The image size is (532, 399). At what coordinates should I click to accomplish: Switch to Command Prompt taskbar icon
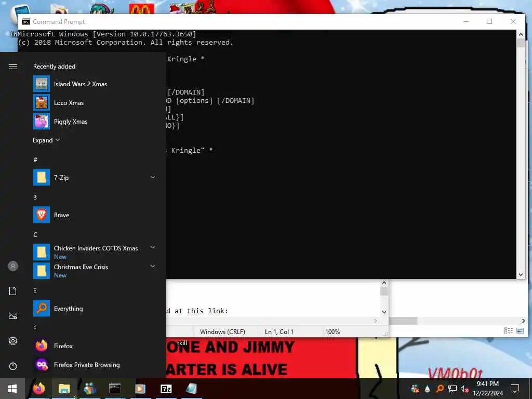(x=115, y=389)
